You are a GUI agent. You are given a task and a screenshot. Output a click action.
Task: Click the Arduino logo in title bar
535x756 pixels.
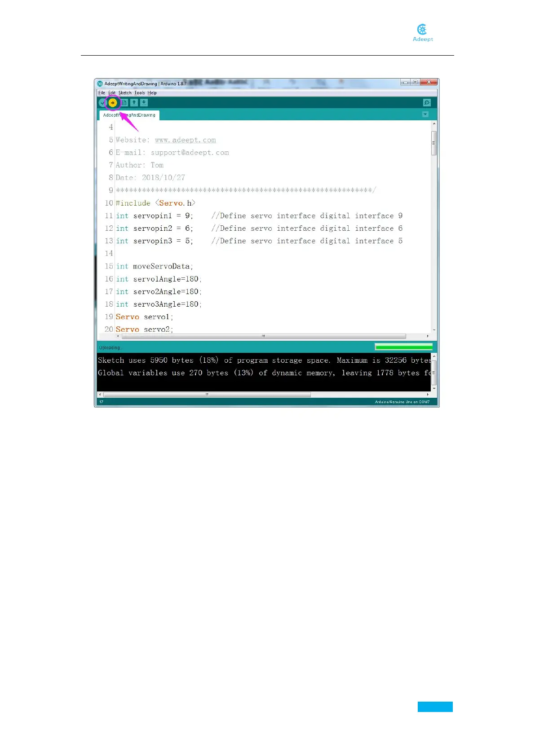[100, 84]
